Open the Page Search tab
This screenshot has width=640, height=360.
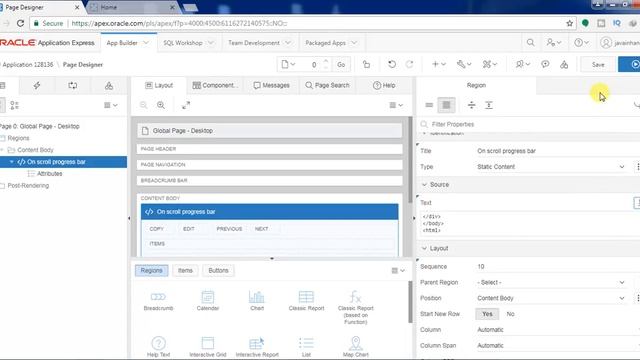pyautogui.click(x=327, y=85)
